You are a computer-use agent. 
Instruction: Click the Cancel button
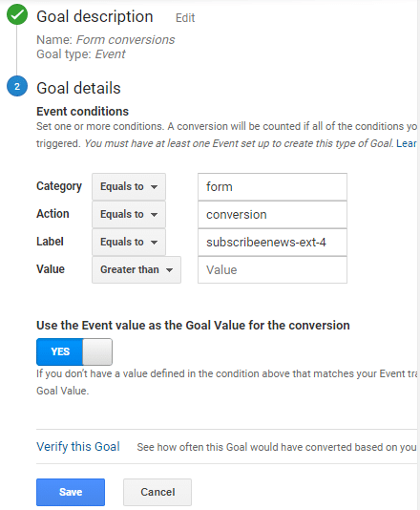pos(157,492)
